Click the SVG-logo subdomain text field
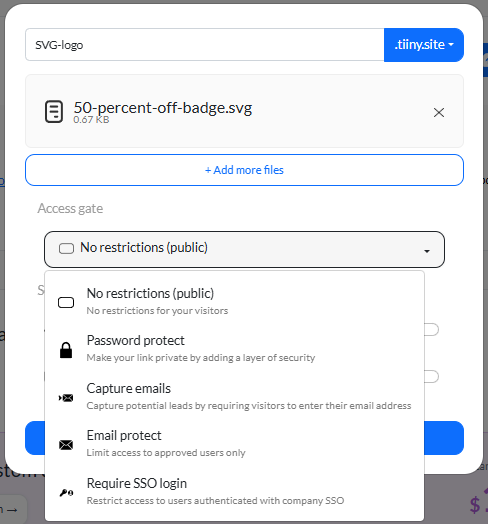Screen dimensions: 488x524 (x=205, y=45)
